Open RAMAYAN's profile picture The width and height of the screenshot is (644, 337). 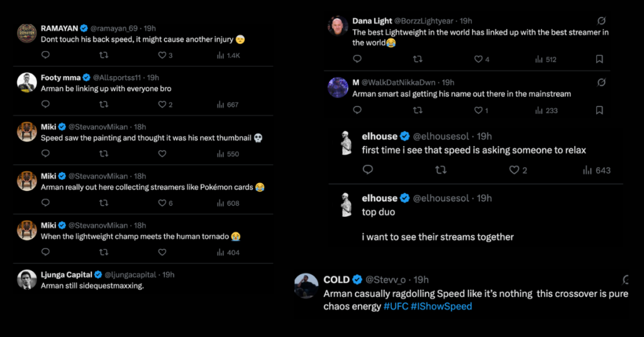coord(26,33)
